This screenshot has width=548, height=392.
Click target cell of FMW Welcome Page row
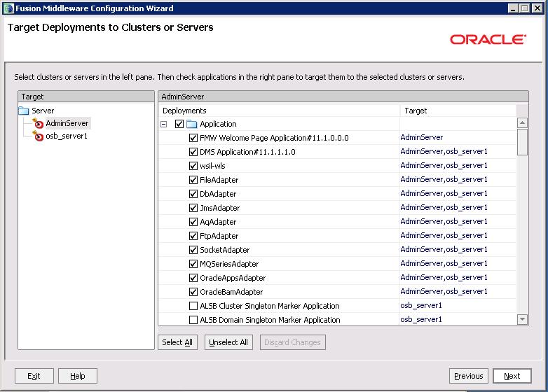[x=458, y=137]
